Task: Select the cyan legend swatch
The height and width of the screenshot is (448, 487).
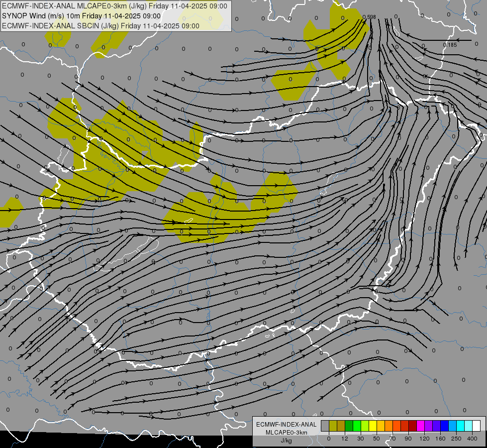Action: tap(460, 426)
